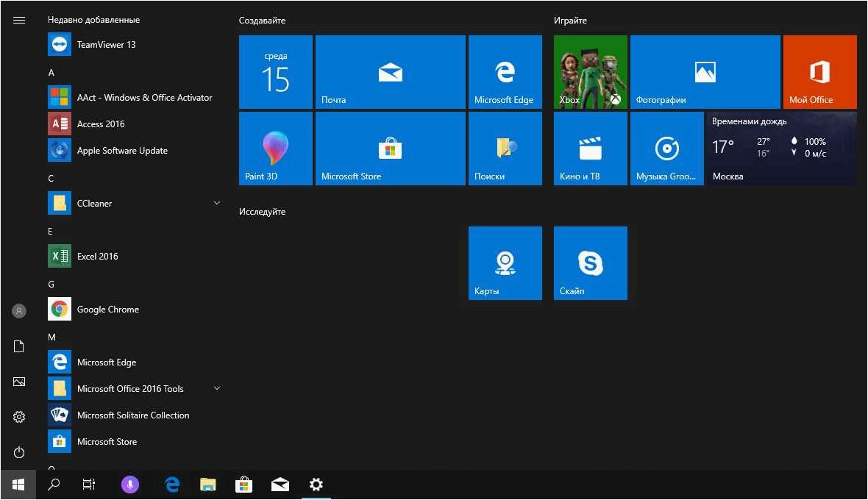Open the Музыка Groove tile
Screen dimensions: 868x500
(x=667, y=149)
